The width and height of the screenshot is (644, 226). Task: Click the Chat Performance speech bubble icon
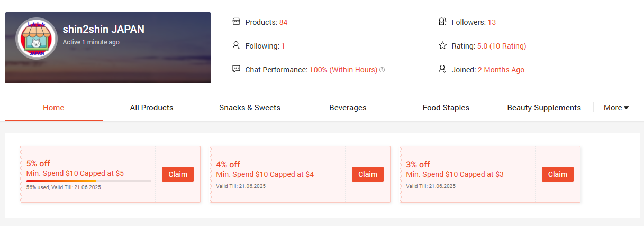pos(237,69)
